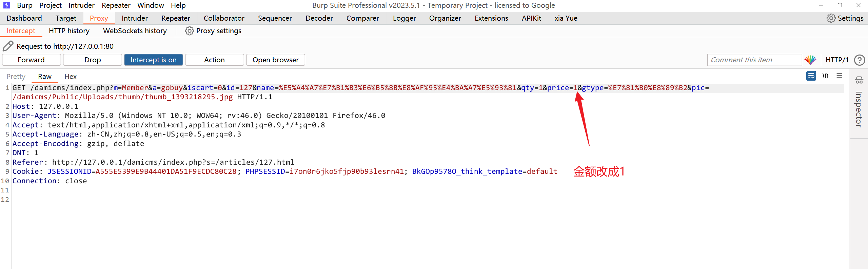Open the Comparer tab
The image size is (868, 269).
click(363, 18)
